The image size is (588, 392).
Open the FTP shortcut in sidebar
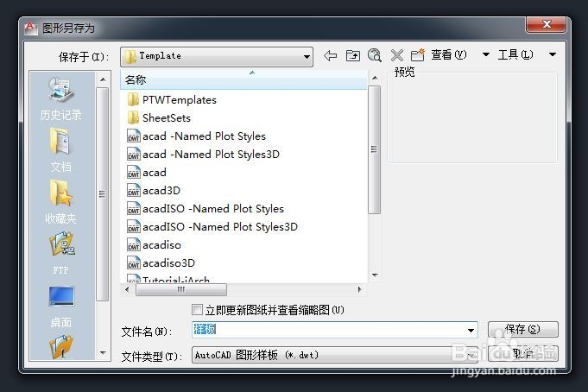(61, 253)
